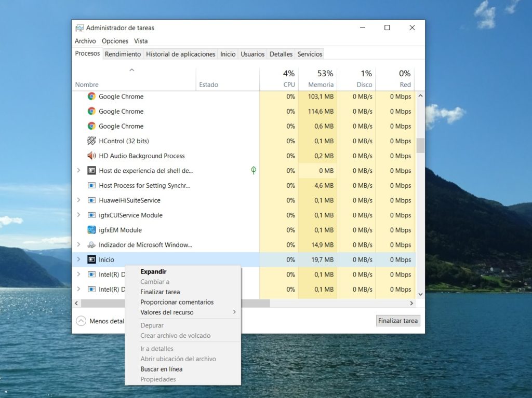Expand the first Intel(R) process entry

[x=78, y=275]
